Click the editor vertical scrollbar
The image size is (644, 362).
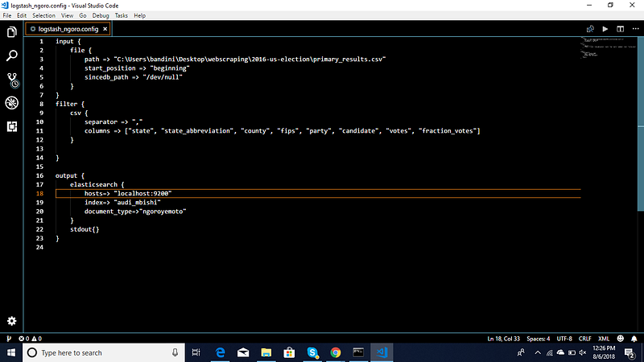click(641, 123)
